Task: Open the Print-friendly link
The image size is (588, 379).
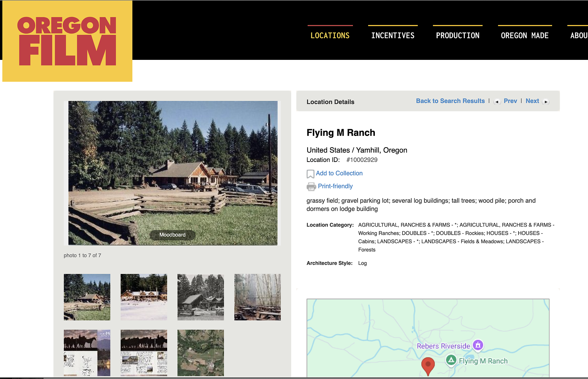Action: click(x=335, y=186)
